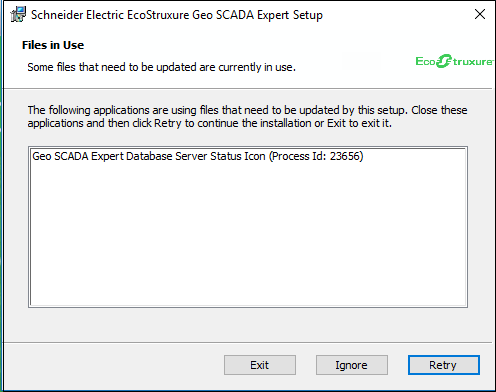Click the 'Eco' letters of the logo
The height and width of the screenshot is (392, 496).
click(425, 61)
